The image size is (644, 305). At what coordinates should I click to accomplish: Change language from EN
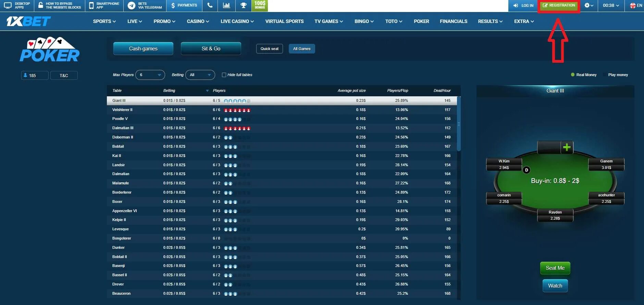point(636,5)
